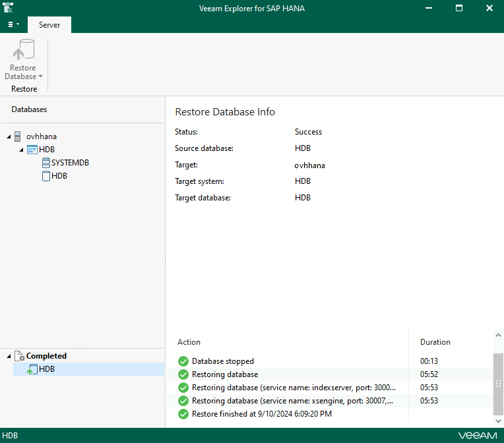Click the Duration column header
504x443 pixels.
tap(435, 342)
